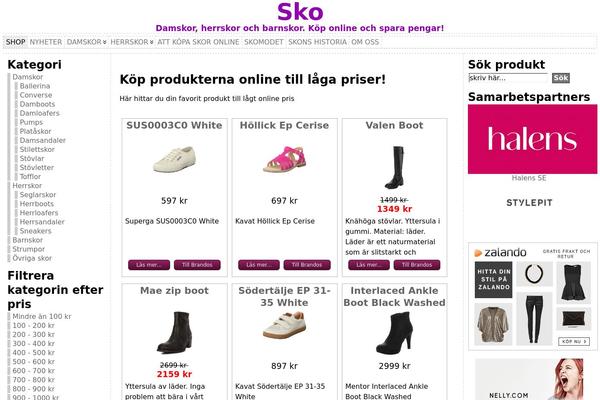The height and width of the screenshot is (400, 600).
Task: Open the Interlaced Ankle Boot image
Action: pyautogui.click(x=394, y=332)
